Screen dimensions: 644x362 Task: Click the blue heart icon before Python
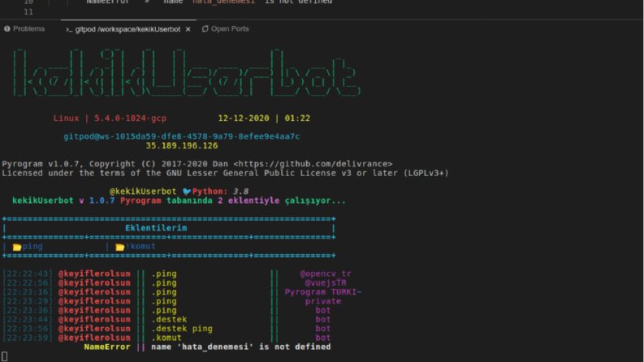pos(187,192)
